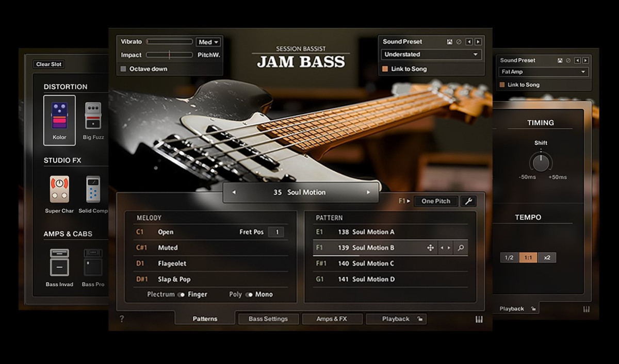This screenshot has width=619, height=364.
Task: Choose the Super Char studio effect
Action: pos(59,194)
